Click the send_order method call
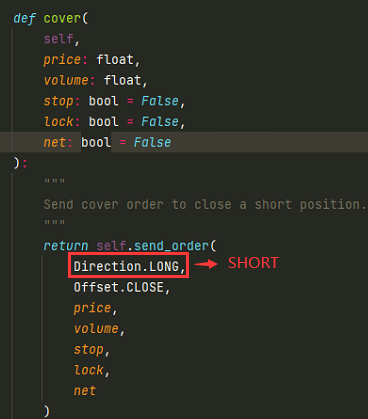368x419 pixels. [171, 246]
